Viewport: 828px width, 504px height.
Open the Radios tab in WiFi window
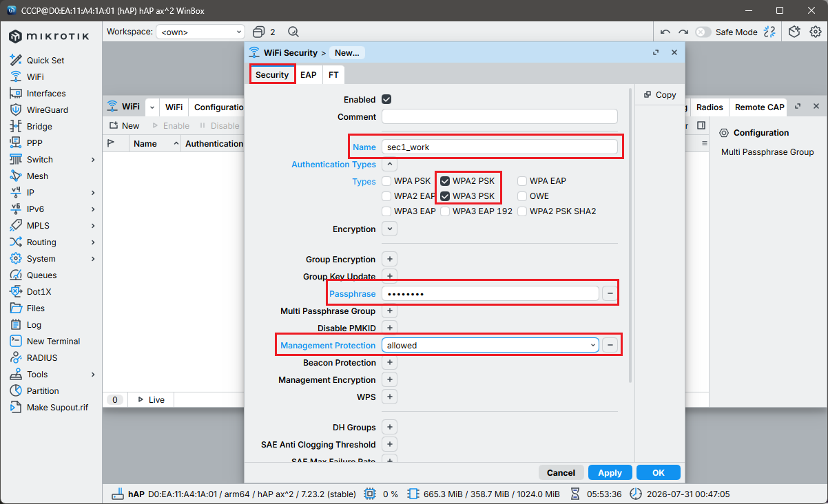pyautogui.click(x=710, y=107)
